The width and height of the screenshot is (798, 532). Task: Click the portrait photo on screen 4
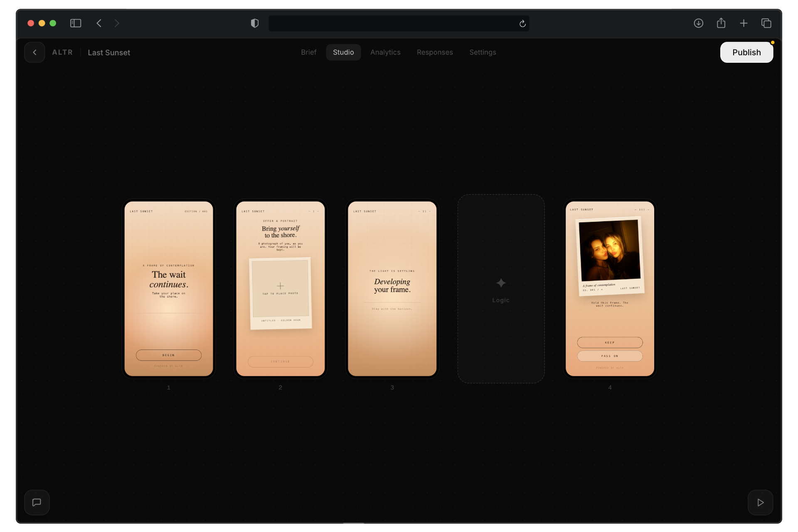(610, 251)
